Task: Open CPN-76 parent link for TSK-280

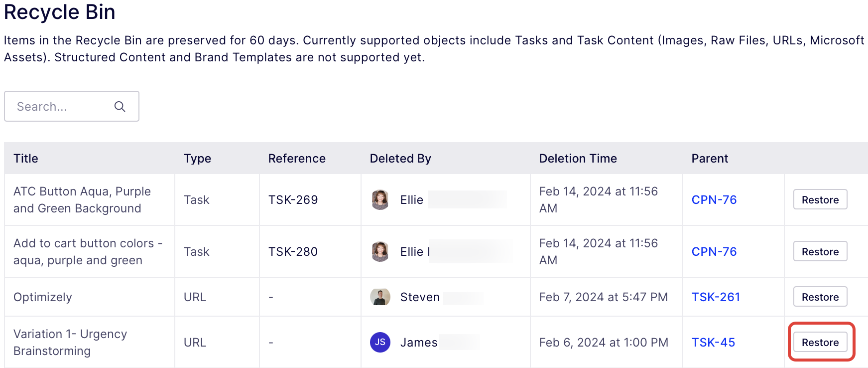Action: click(714, 252)
